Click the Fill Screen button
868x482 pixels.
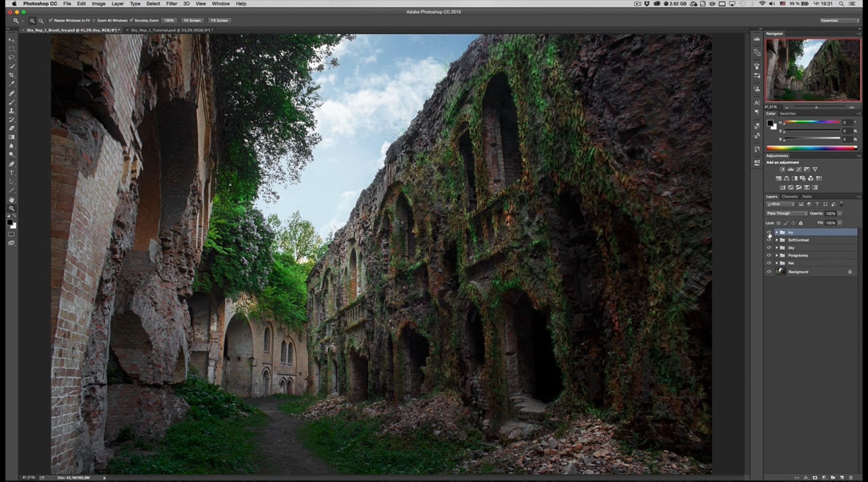(x=219, y=20)
